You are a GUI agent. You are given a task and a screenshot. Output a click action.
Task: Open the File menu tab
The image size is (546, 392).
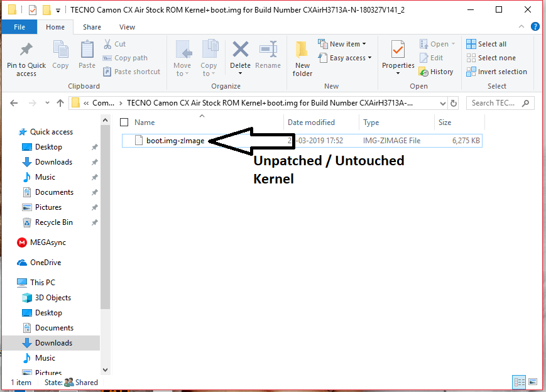(x=19, y=27)
